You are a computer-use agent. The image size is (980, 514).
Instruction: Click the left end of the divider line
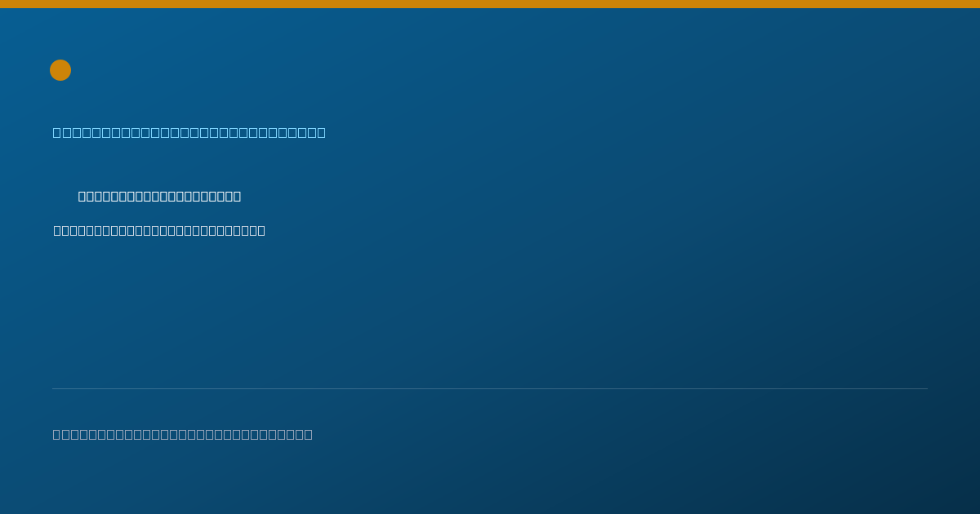53,388
